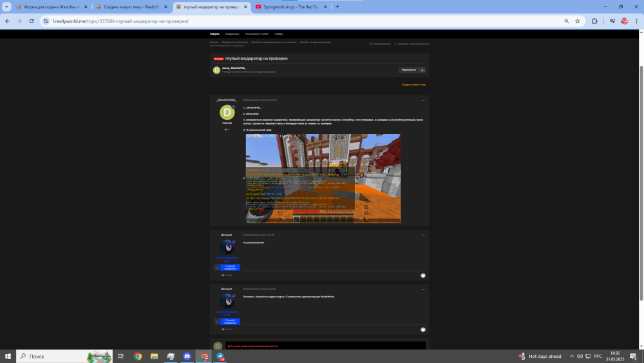Open volume control in system tray
Image resolution: width=644 pixels, height=363 pixels.
pos(580,356)
